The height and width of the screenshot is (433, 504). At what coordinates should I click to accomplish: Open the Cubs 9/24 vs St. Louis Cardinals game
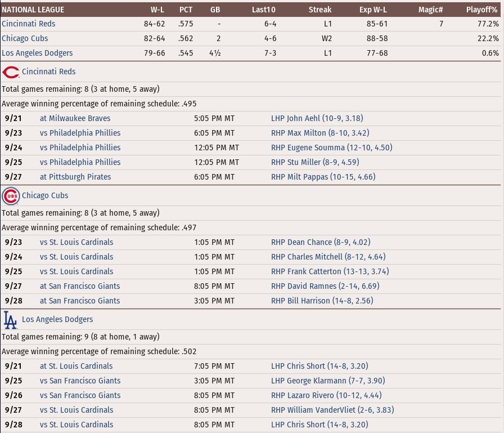tap(76, 257)
